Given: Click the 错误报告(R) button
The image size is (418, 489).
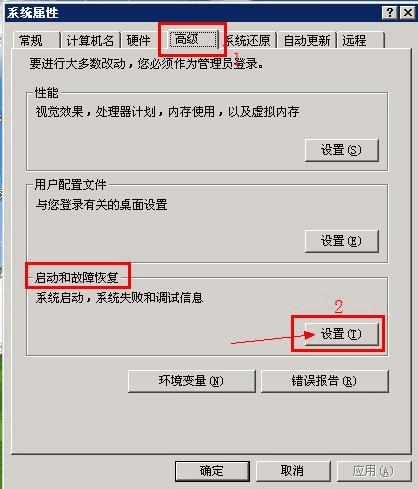Looking at the screenshot, I should pyautogui.click(x=324, y=381).
